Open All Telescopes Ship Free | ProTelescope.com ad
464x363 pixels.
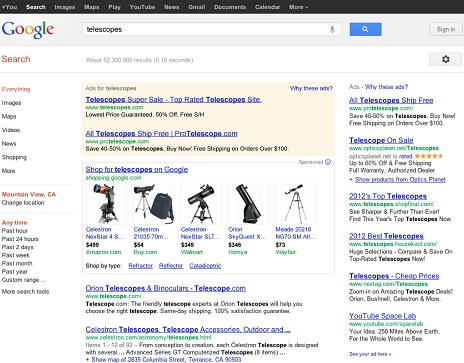(161, 133)
